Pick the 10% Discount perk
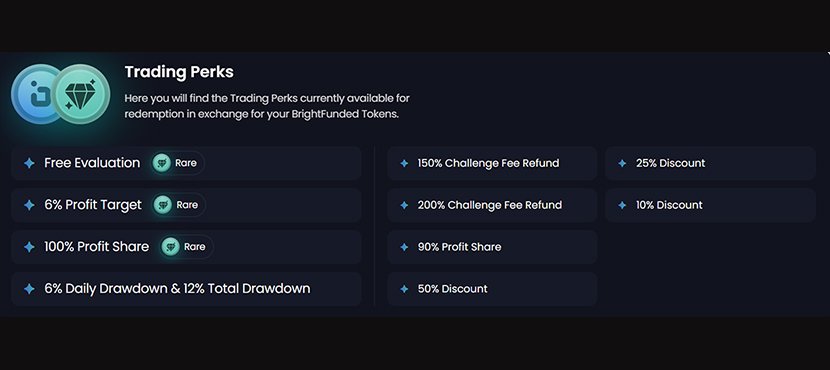 [x=710, y=205]
